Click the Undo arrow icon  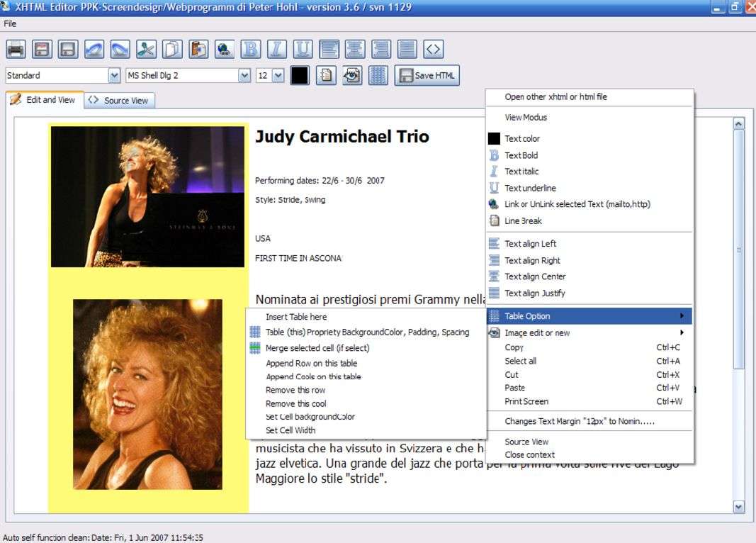pos(94,49)
